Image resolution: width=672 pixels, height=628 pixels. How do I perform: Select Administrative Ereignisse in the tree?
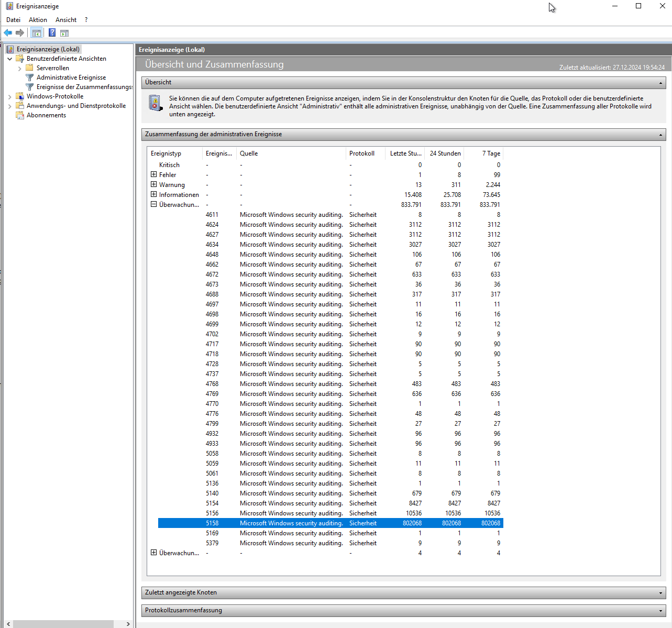pyautogui.click(x=71, y=78)
